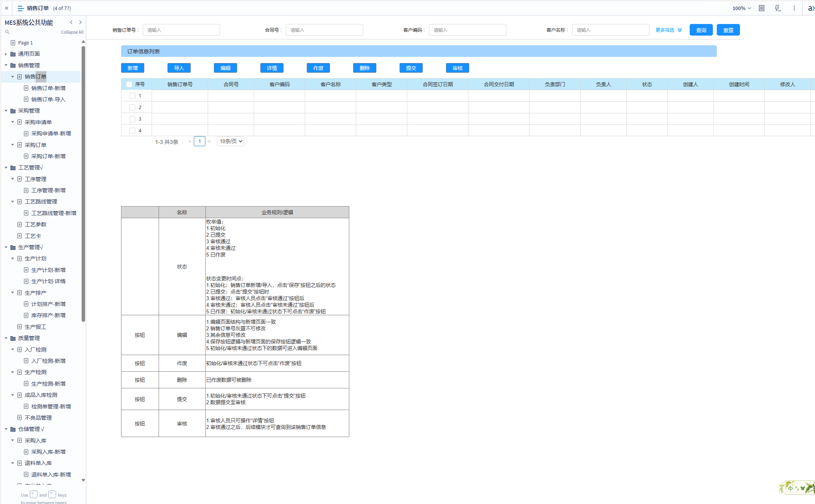Close the prototype sidebar with X icon
The image size is (815, 504).
pos(7,8)
